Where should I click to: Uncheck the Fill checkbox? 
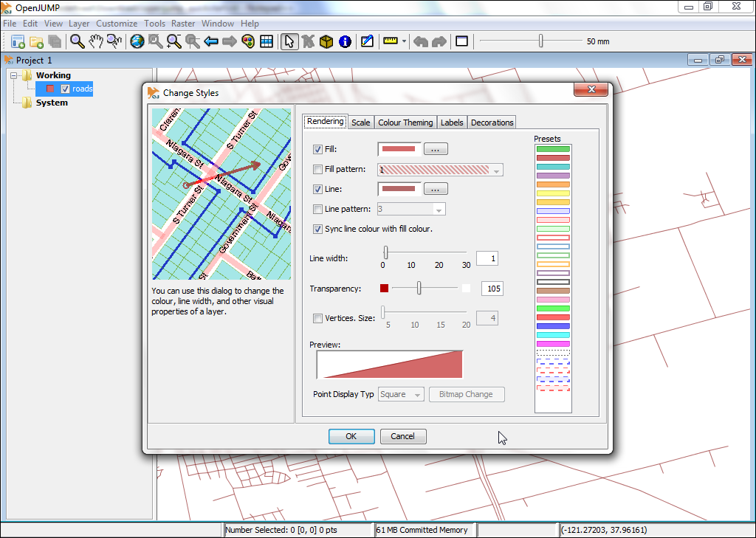point(317,149)
